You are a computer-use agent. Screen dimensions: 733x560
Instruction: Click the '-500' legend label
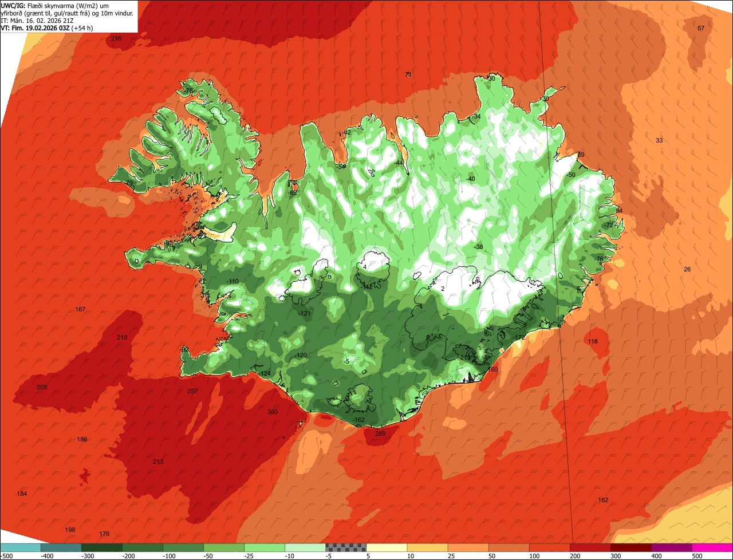[7, 556]
